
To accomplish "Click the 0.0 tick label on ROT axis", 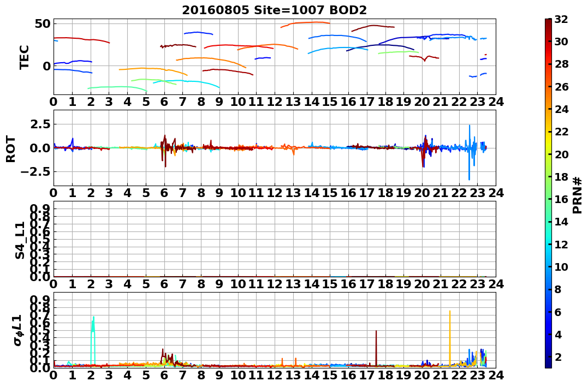I will pos(39,148).
